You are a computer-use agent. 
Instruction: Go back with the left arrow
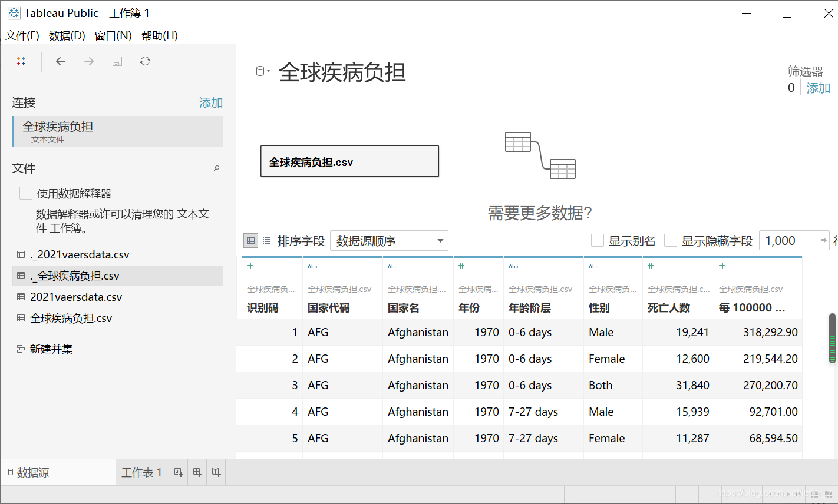pos(61,61)
